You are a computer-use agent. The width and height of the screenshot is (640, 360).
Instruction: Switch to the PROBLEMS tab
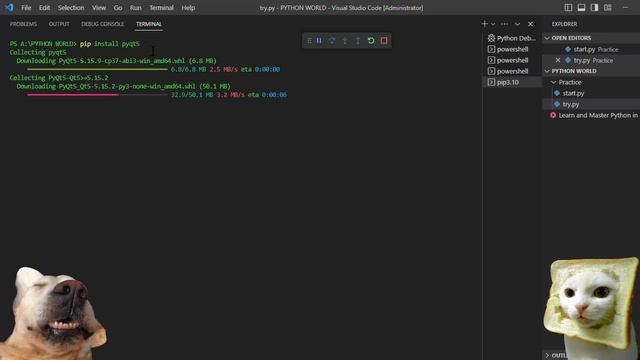[23, 24]
